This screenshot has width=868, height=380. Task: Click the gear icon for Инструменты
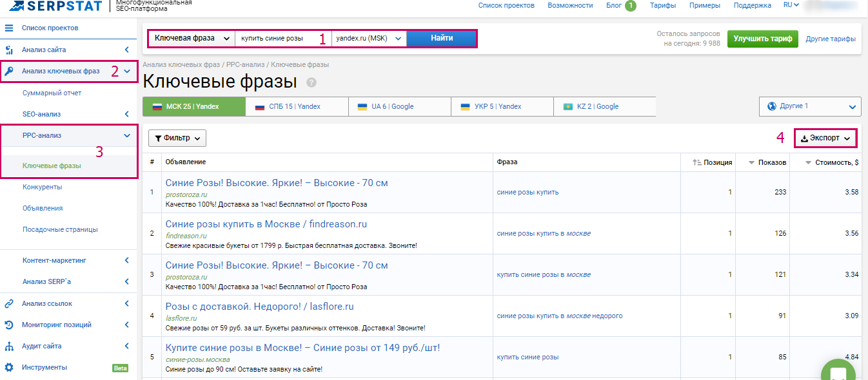(x=9, y=367)
